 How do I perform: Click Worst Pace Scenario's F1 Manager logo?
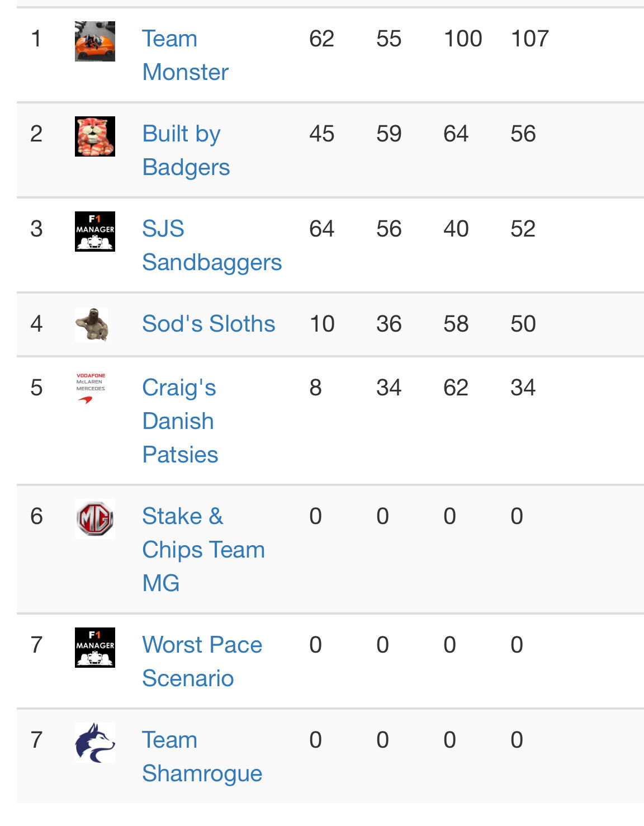[95, 648]
